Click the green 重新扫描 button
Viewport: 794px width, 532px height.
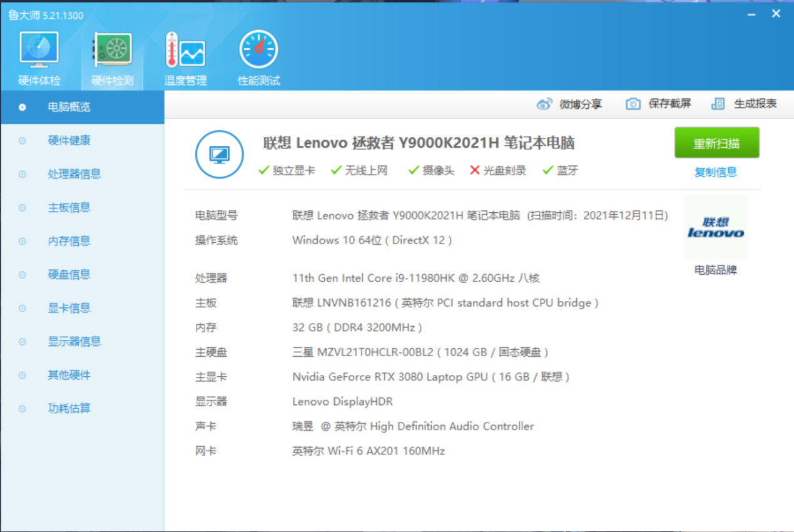point(716,143)
